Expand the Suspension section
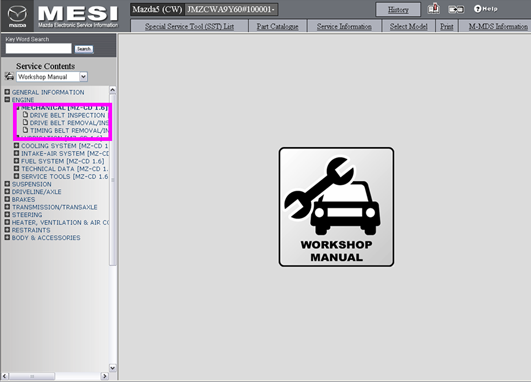Viewport: 531px width, 382px height. coord(7,184)
